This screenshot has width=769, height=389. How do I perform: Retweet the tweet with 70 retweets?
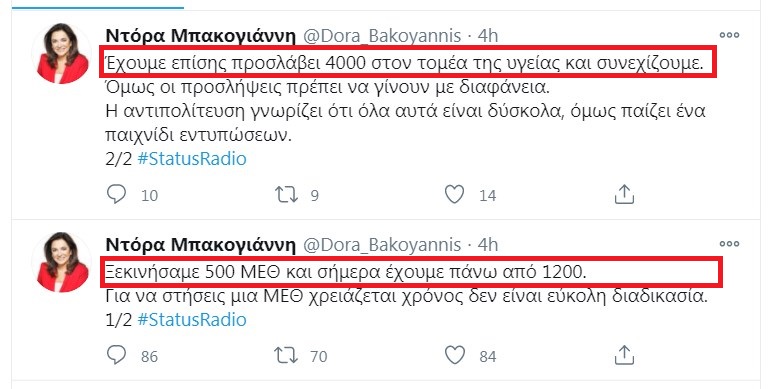point(286,355)
